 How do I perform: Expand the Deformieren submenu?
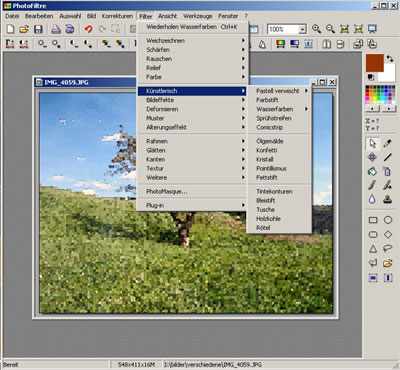point(193,109)
